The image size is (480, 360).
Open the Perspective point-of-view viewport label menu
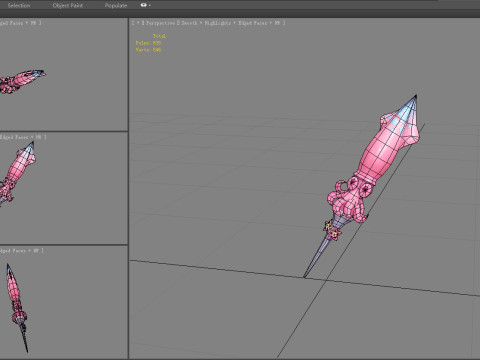pos(160,23)
